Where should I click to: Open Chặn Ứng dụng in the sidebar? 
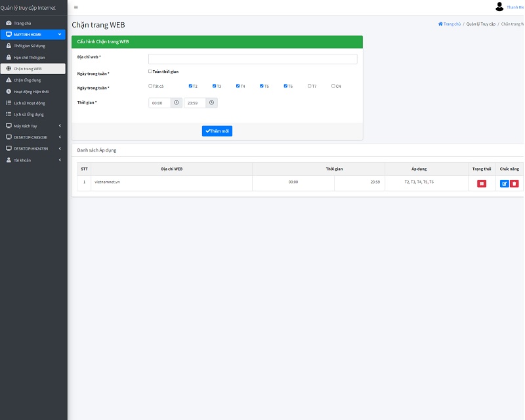[x=27, y=80]
